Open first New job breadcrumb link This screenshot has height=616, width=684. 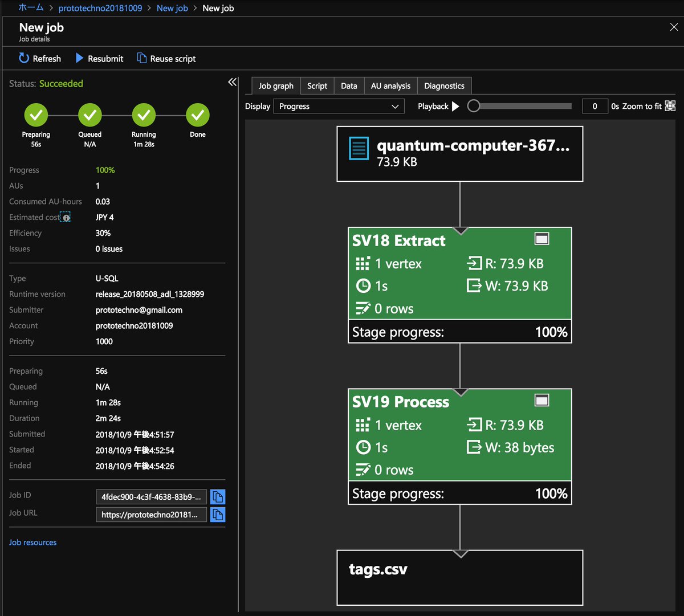pos(172,8)
